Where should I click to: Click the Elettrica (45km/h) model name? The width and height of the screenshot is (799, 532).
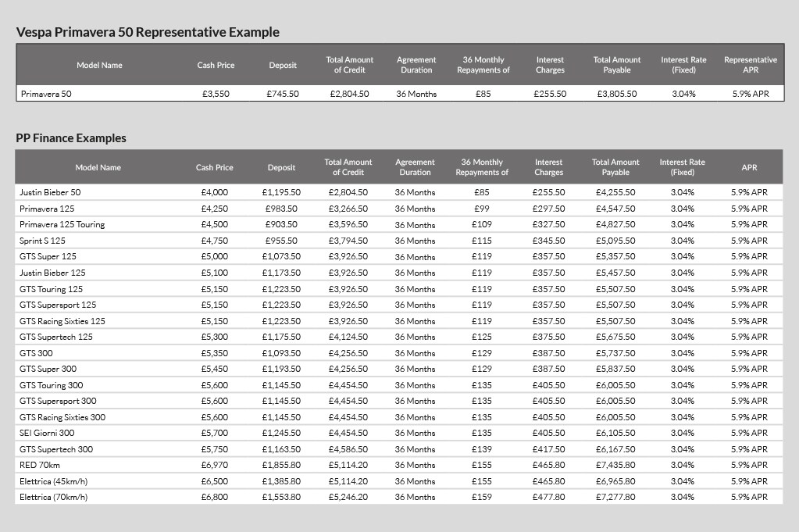click(x=54, y=481)
